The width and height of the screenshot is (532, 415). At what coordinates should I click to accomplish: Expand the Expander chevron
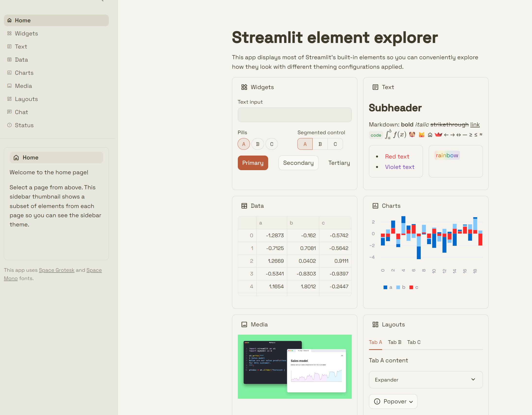coord(473,380)
